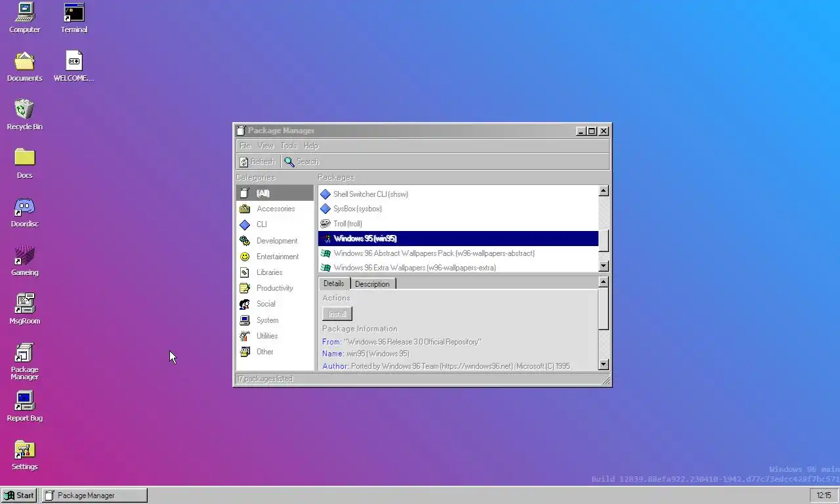Image resolution: width=840 pixels, height=504 pixels.
Task: Click the package list scroll-up arrow
Action: click(604, 191)
